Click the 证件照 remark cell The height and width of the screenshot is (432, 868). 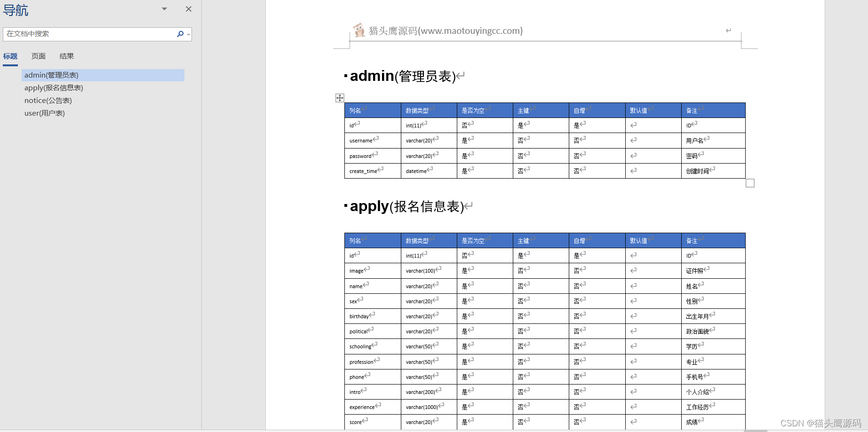click(713, 271)
